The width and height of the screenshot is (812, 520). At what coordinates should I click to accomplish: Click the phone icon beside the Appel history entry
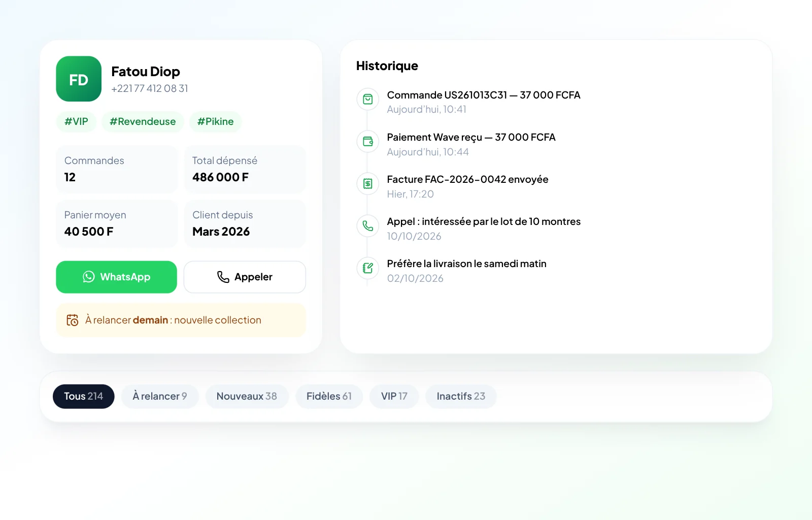[x=368, y=225]
